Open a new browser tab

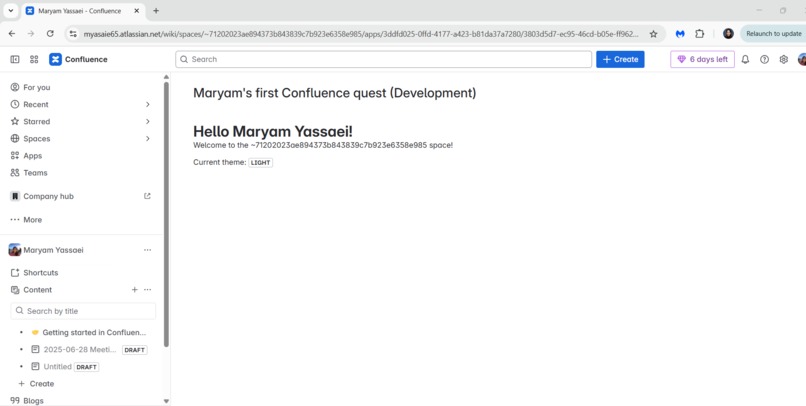(x=156, y=11)
